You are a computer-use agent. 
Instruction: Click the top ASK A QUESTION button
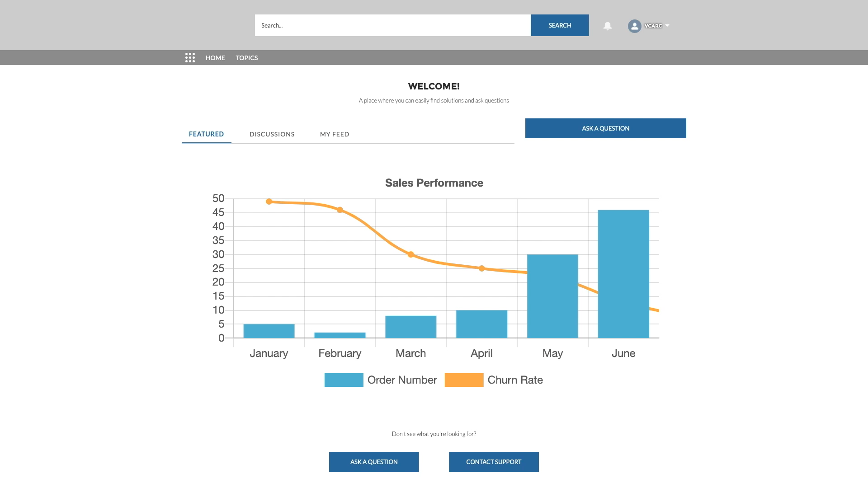tap(605, 128)
